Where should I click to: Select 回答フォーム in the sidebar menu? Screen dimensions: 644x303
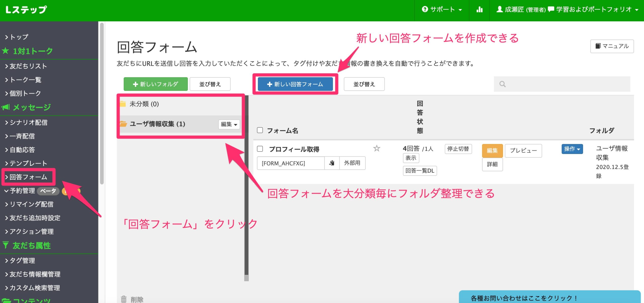click(28, 177)
